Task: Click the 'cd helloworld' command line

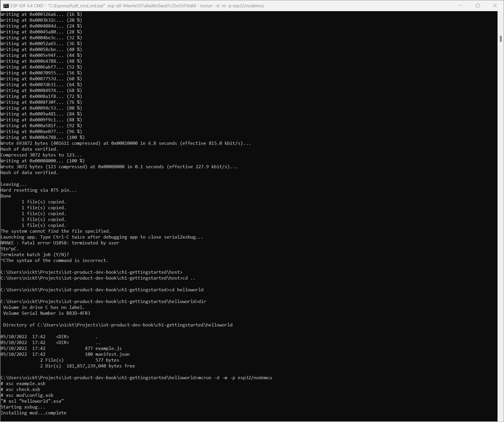Action: pos(187,290)
